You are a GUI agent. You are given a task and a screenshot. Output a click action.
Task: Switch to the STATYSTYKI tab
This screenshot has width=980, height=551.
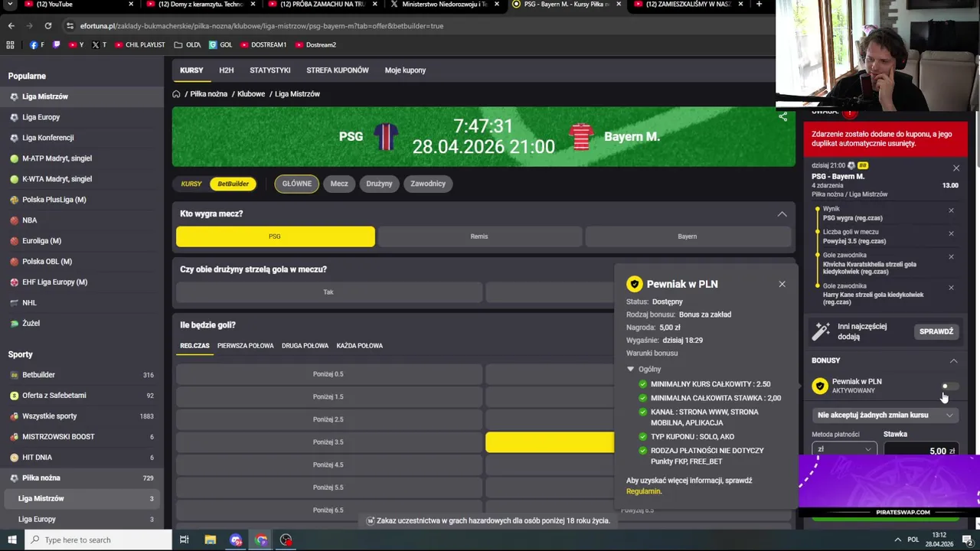coord(269,70)
